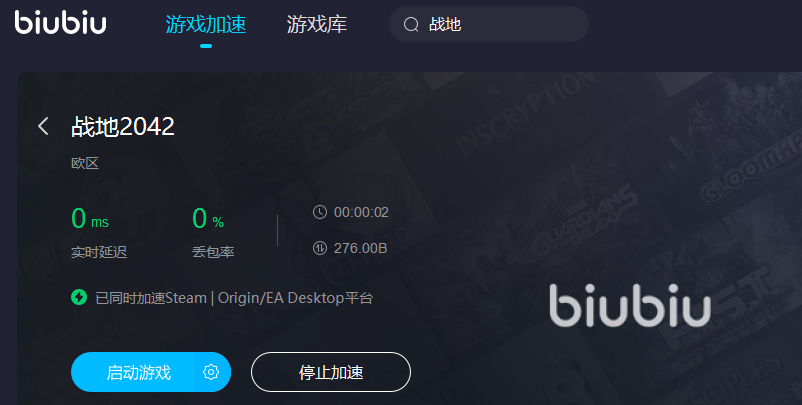Switch to the 游戏加速 tab
This screenshot has height=405, width=802.
pos(206,25)
